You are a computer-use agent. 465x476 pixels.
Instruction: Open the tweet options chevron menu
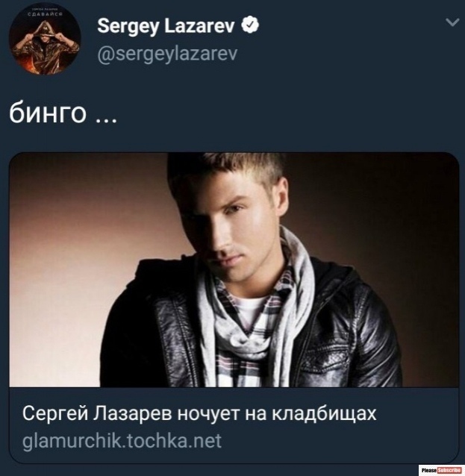tap(452, 22)
